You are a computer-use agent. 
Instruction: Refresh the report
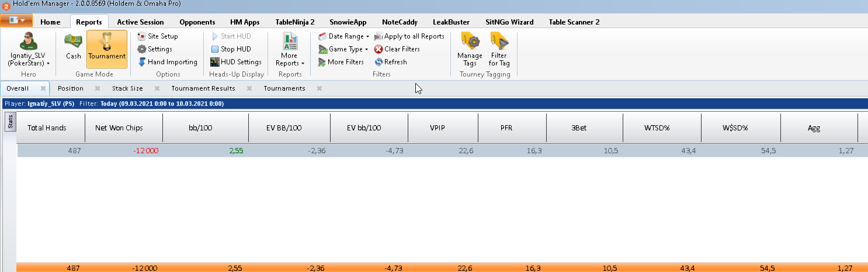coord(391,62)
